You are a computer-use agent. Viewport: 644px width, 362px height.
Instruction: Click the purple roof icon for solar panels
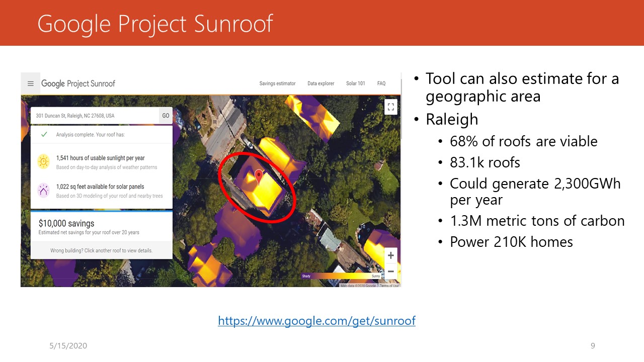click(x=44, y=190)
